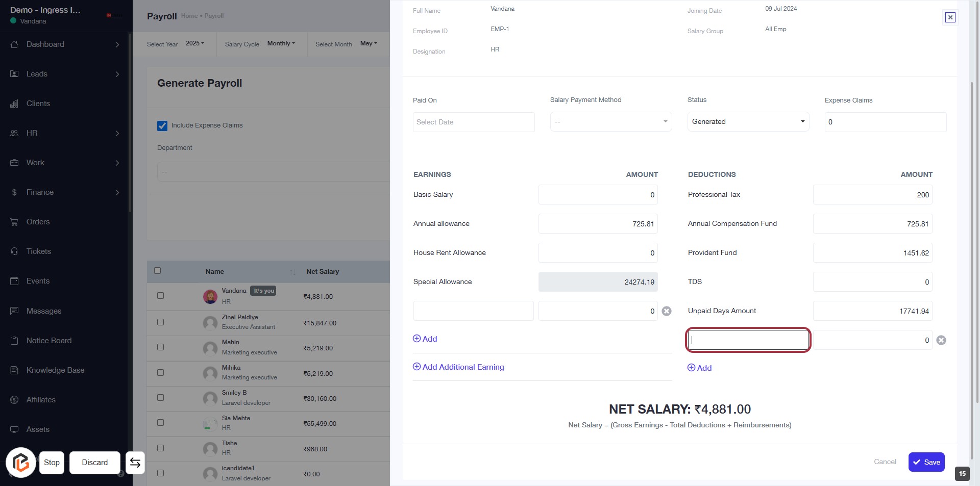Save the salary changes
The width and height of the screenshot is (980, 486).
tap(926, 462)
